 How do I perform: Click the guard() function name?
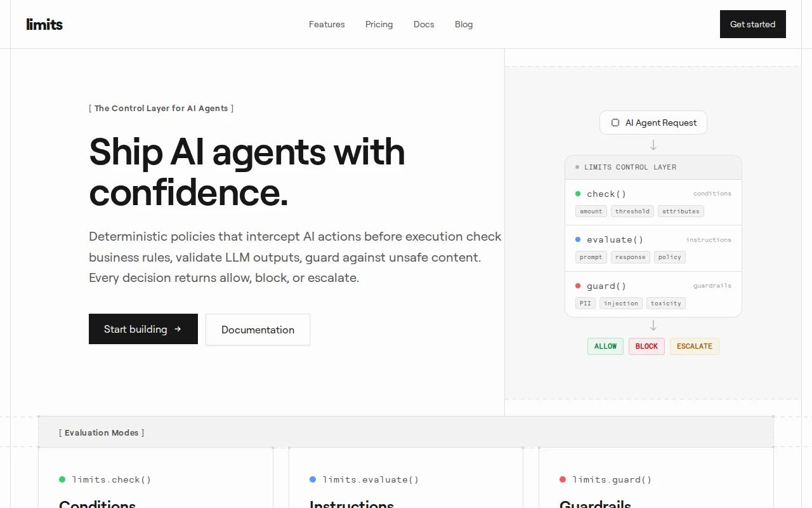[606, 286]
